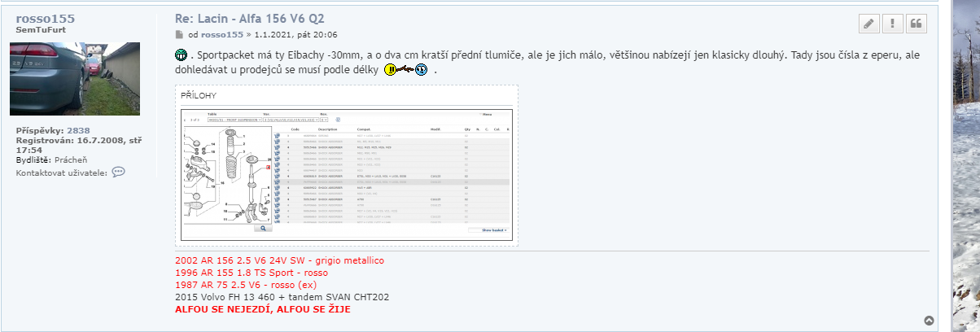980x332 pixels.
Task: Enlarge the attached parts catalog screenshot
Action: click(x=348, y=174)
